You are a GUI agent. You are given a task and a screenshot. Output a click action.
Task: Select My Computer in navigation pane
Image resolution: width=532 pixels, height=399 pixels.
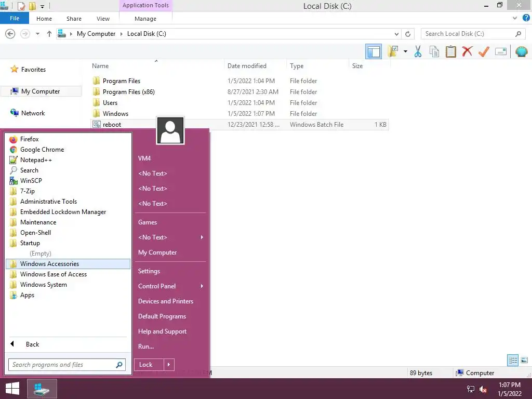[41, 91]
